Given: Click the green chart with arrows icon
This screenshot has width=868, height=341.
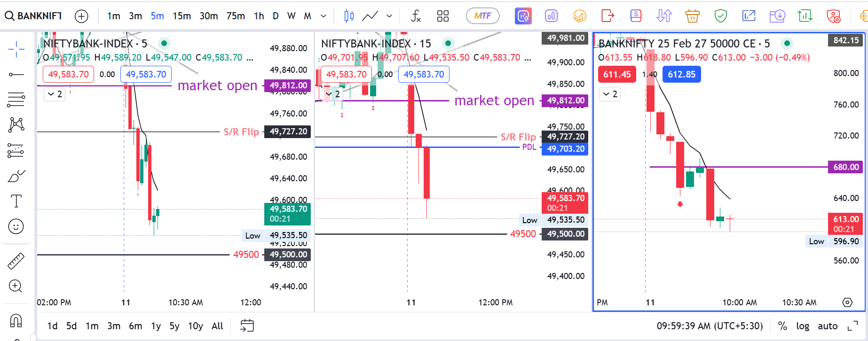Looking at the screenshot, I should pyautogui.click(x=805, y=16).
